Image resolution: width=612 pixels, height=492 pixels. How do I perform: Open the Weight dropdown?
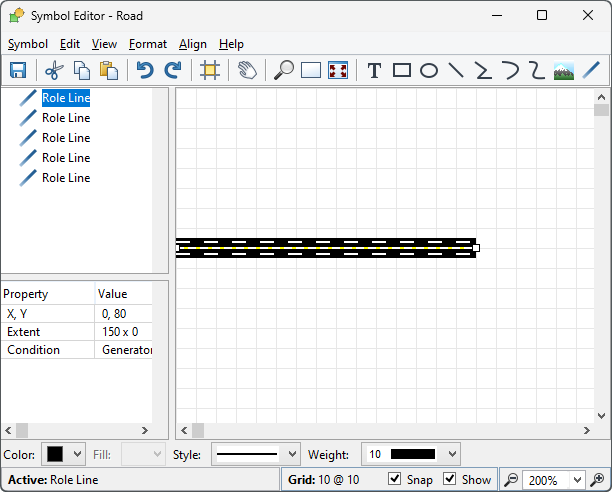452,454
